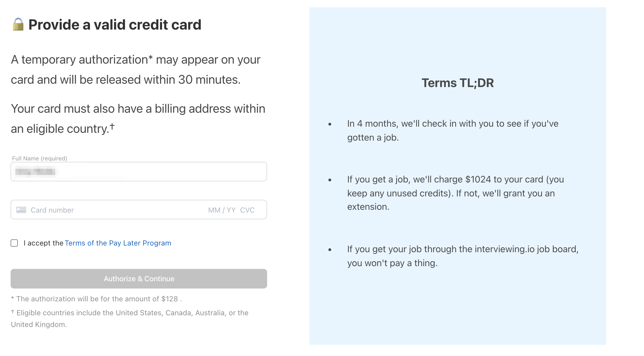Click the interviewing.io job board bullet text

(x=463, y=256)
